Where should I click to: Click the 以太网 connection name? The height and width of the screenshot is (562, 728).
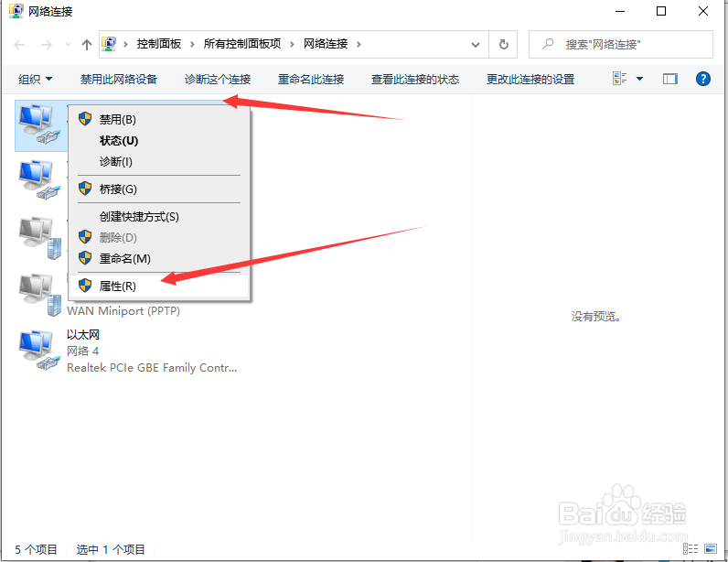tap(83, 335)
